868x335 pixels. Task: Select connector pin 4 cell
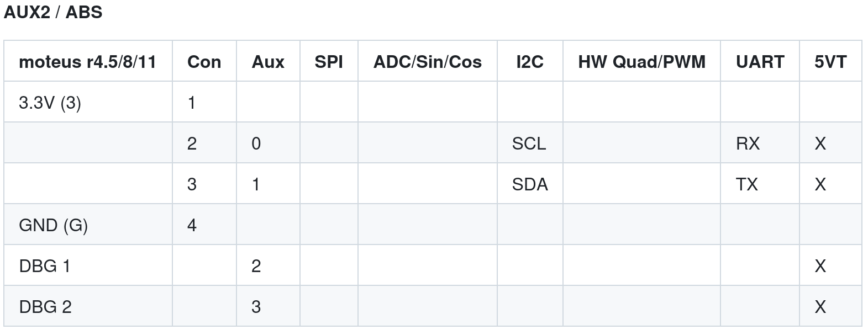204,225
